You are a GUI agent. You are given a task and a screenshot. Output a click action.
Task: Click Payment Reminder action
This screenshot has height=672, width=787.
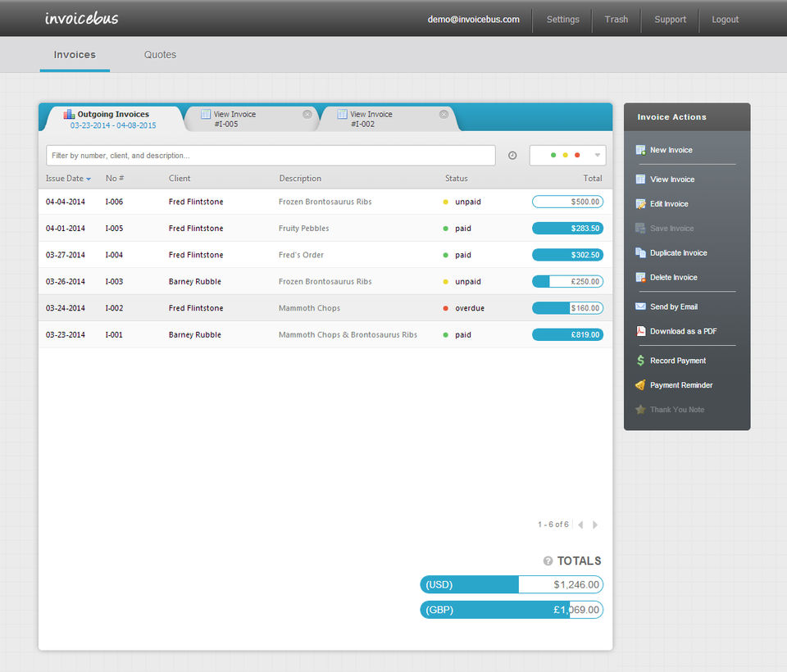681,385
